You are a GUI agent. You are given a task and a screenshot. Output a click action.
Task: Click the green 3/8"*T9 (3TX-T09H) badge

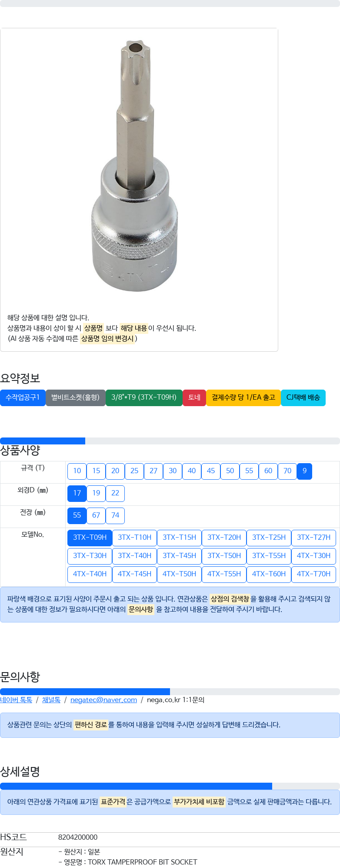pos(144,398)
